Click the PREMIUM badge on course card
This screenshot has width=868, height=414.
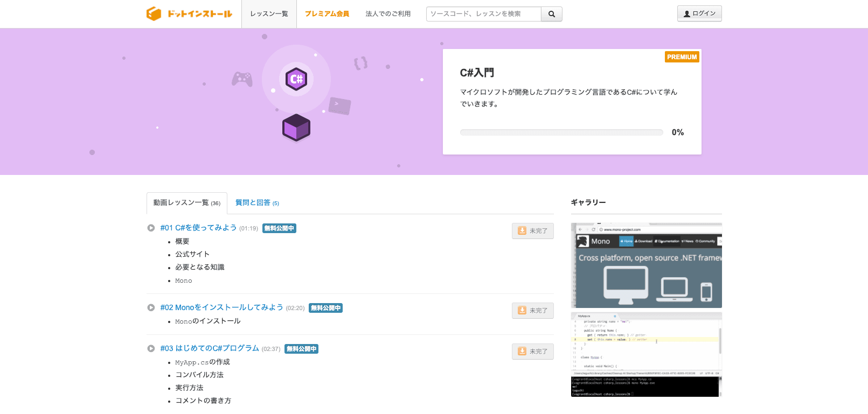(682, 57)
